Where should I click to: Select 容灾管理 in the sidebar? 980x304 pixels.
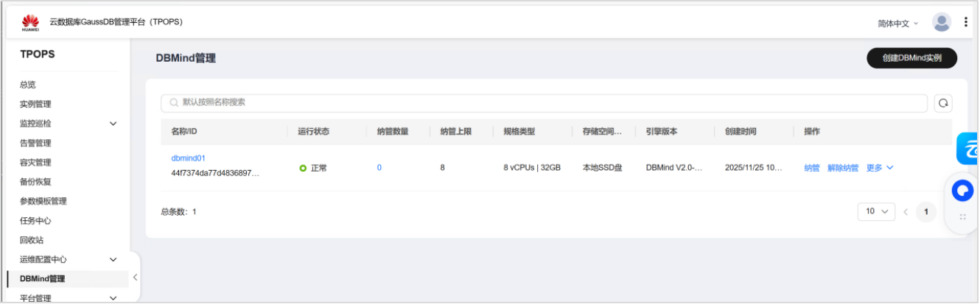35,162
